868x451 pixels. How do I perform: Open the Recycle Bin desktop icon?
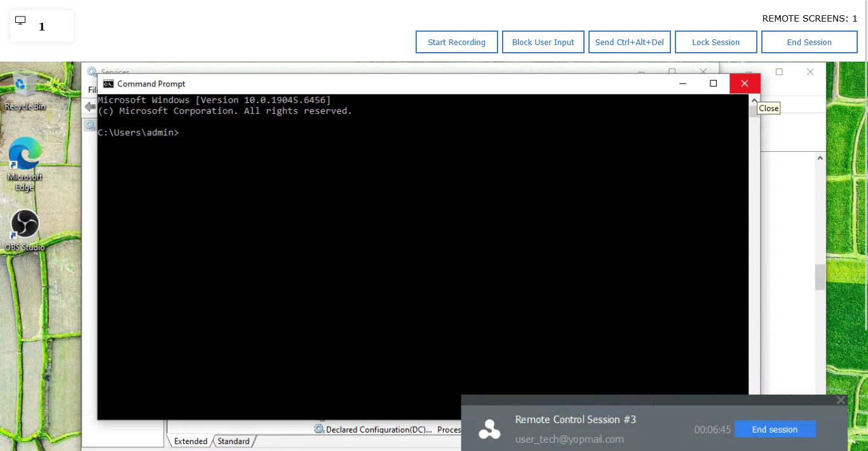click(x=25, y=91)
